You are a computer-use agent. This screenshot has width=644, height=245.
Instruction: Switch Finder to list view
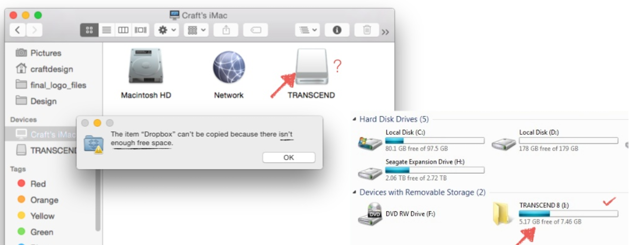pyautogui.click(x=106, y=30)
